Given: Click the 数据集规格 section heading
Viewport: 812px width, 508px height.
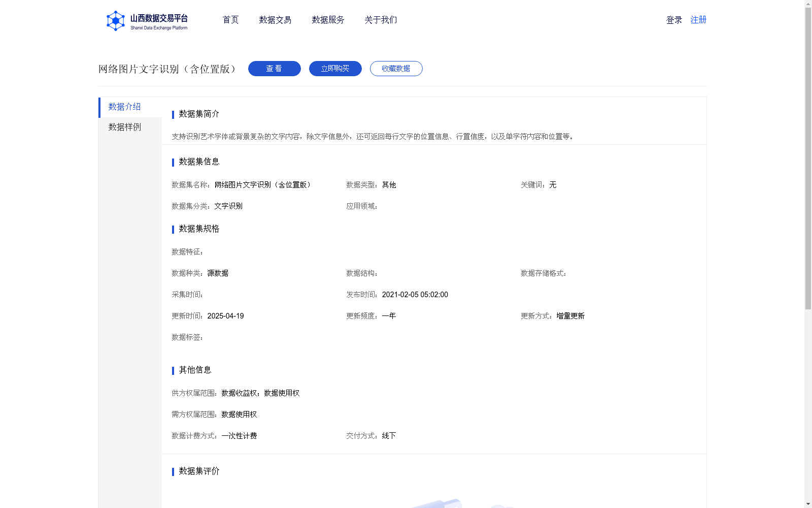Looking at the screenshot, I should point(199,229).
